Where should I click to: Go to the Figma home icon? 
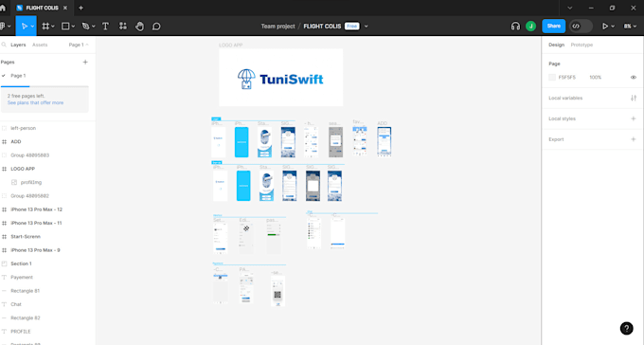3,8
